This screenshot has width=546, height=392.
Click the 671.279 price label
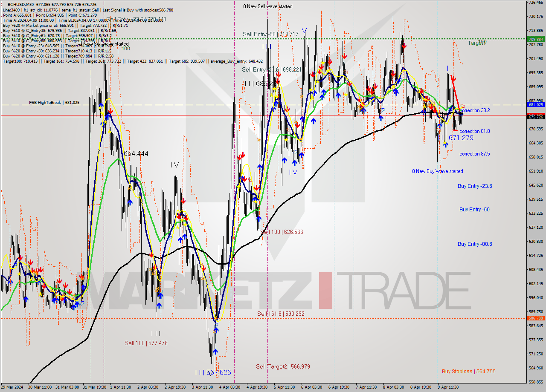(461, 138)
